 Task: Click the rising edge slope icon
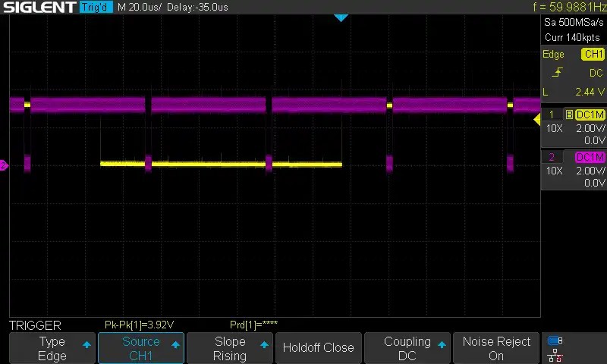tap(558, 73)
